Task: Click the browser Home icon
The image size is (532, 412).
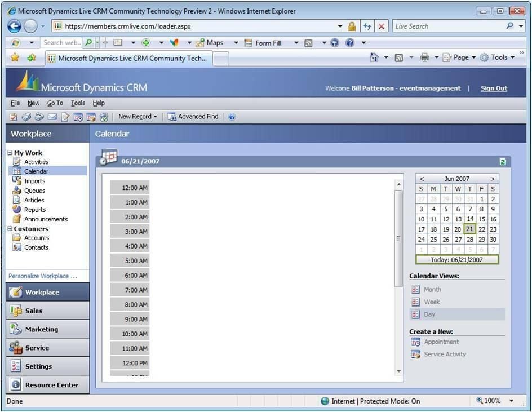Action: (x=374, y=57)
